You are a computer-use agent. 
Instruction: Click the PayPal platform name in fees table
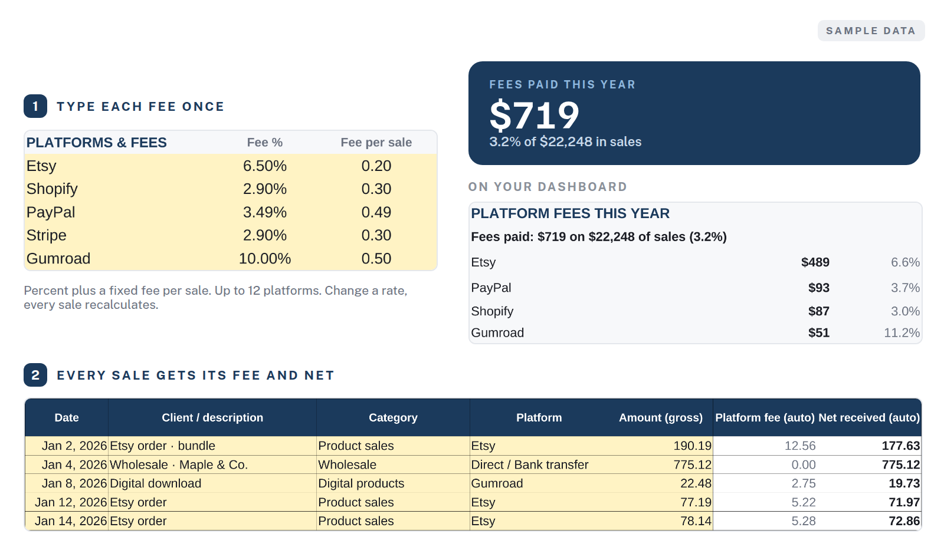tap(51, 212)
